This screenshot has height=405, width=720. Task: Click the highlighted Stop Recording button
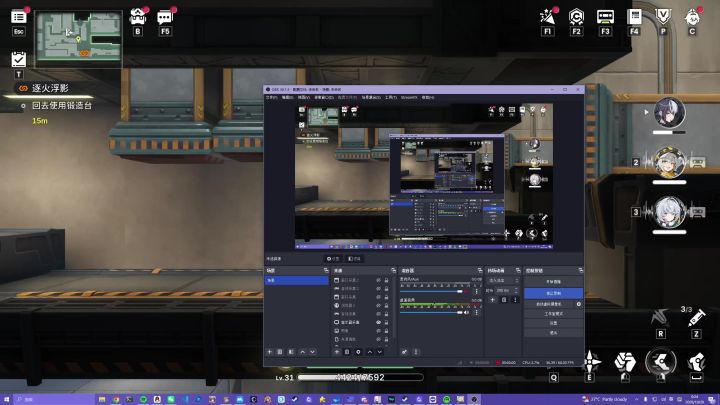tap(553, 293)
